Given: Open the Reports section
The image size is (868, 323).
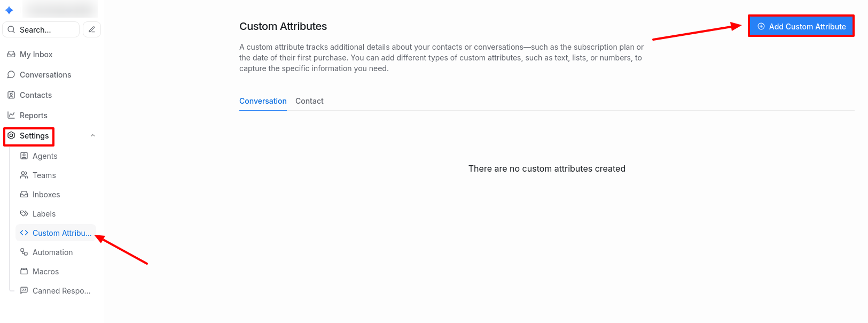Looking at the screenshot, I should (x=33, y=116).
